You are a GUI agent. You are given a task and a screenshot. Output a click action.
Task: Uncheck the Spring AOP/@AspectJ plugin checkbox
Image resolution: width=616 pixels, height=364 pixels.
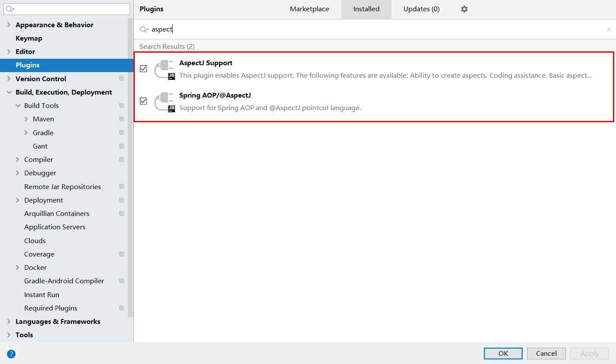click(x=143, y=101)
